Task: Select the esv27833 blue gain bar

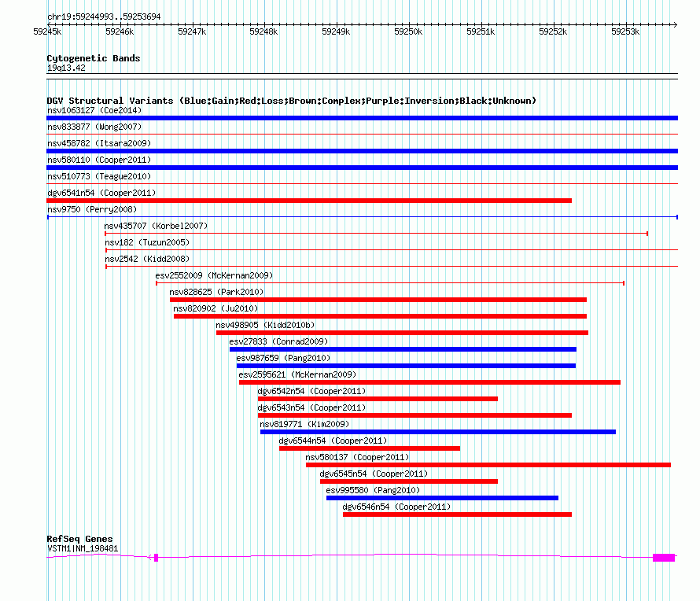Action: click(x=403, y=349)
